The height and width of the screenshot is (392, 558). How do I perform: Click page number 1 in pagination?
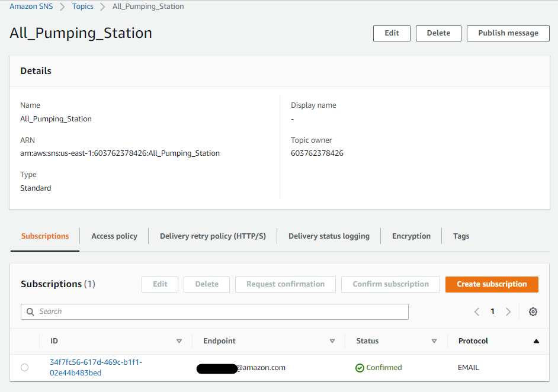coord(492,311)
